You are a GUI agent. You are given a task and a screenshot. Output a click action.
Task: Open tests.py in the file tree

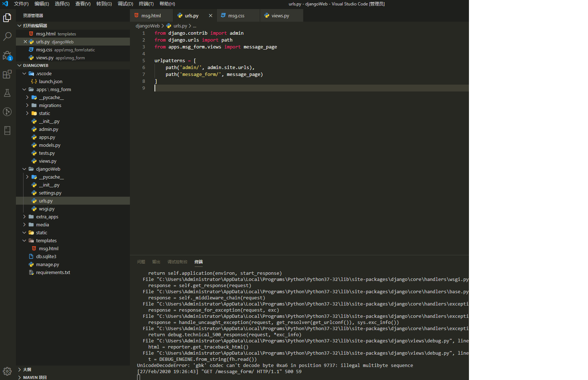click(x=73, y=153)
